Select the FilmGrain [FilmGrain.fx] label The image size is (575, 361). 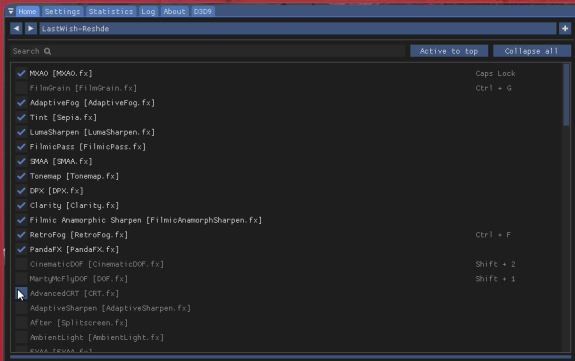[x=83, y=88]
